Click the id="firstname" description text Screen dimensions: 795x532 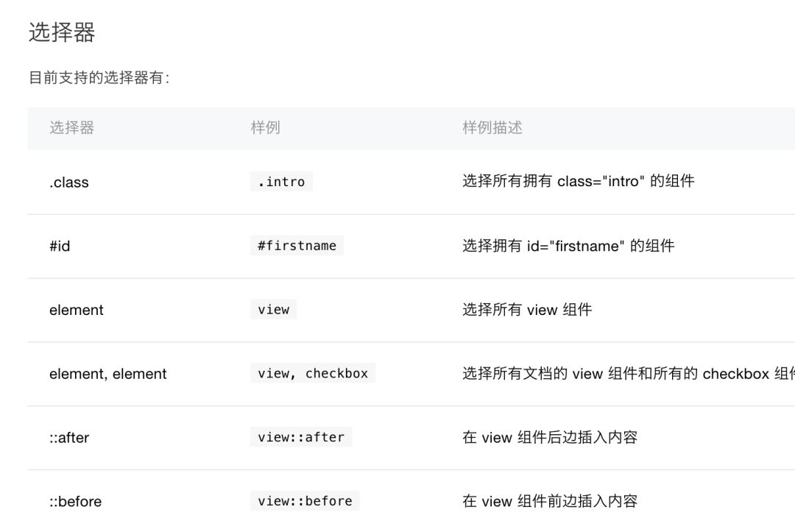568,246
